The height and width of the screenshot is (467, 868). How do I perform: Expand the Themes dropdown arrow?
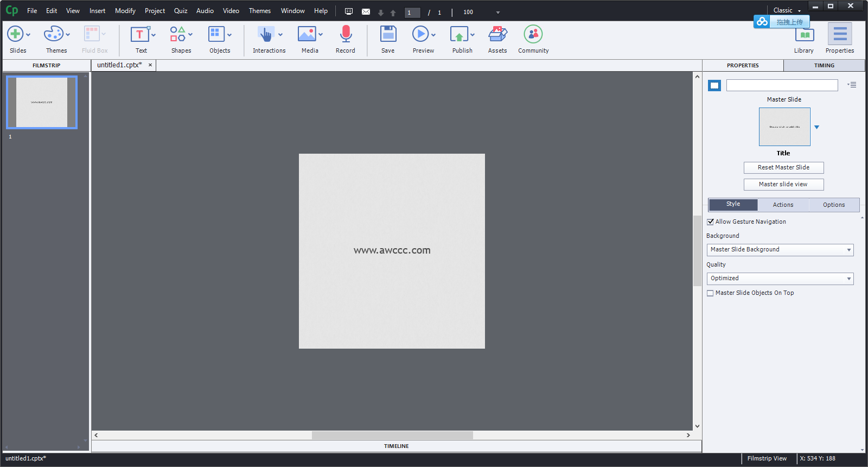click(68, 35)
